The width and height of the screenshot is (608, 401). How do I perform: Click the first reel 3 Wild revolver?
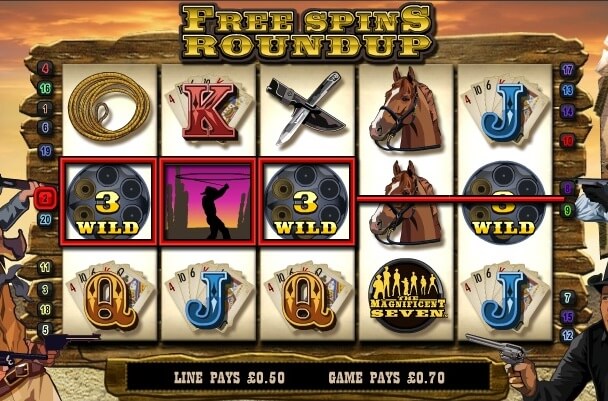click(109, 201)
